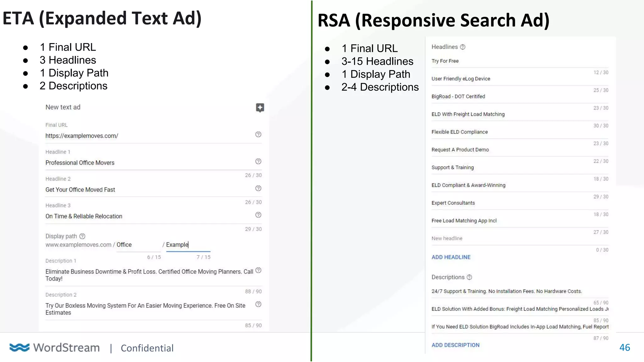Click the 6 / 15 path counter
The image size is (644, 362).
click(x=154, y=257)
